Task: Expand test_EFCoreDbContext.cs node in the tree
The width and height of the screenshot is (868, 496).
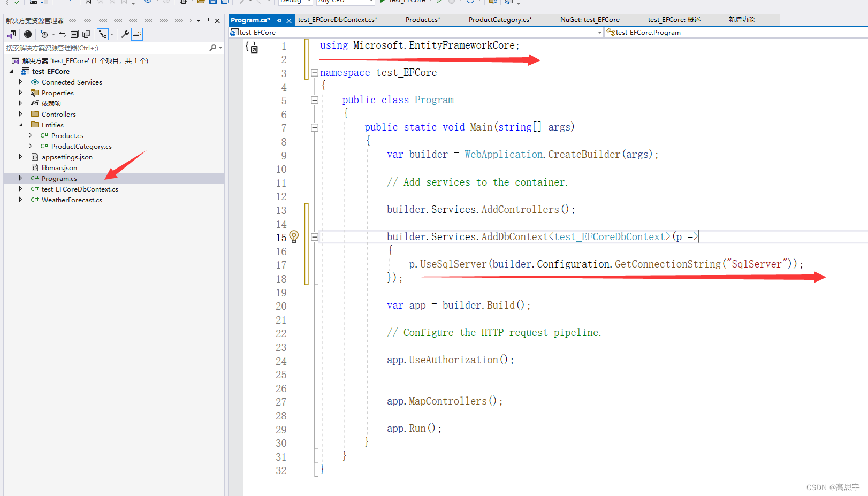Action: click(x=20, y=189)
